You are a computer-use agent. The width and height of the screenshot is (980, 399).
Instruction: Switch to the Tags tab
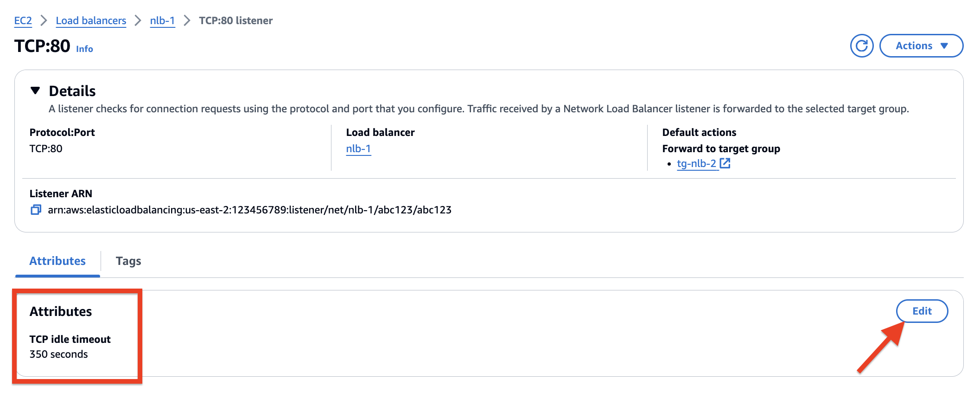[x=128, y=261]
